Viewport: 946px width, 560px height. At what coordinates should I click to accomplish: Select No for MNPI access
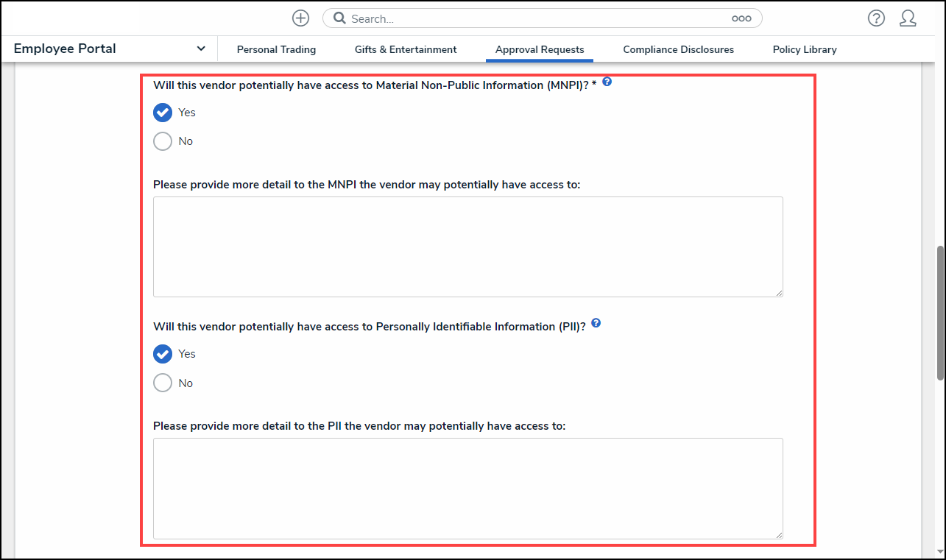pyautogui.click(x=163, y=141)
